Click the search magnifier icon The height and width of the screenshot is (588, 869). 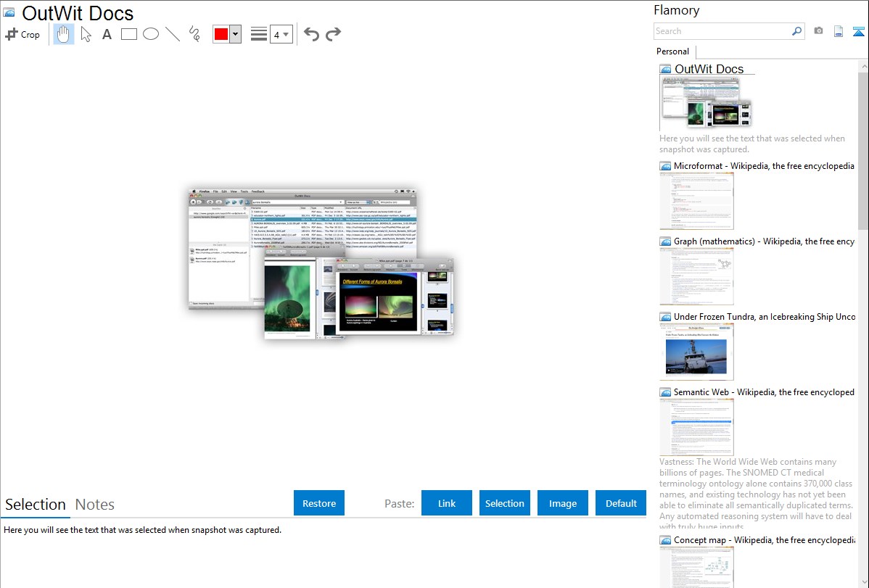[797, 31]
